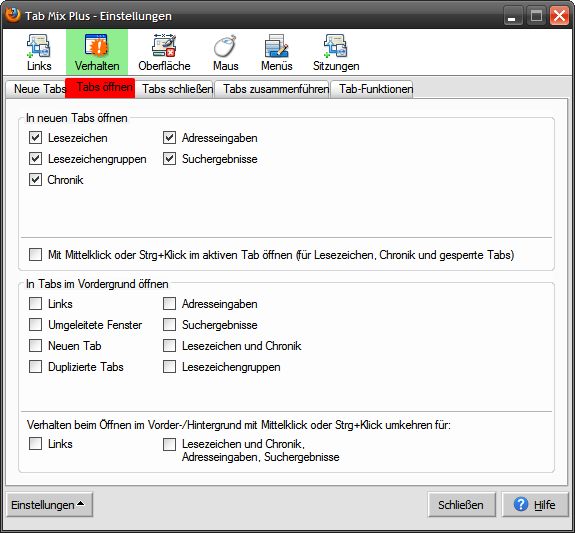This screenshot has height=533, width=575.
Task: Click the blue question mark Hilfe icon
Action: [x=521, y=504]
